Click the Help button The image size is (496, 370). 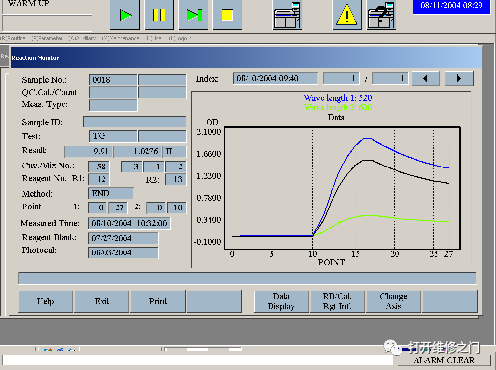[x=46, y=302]
